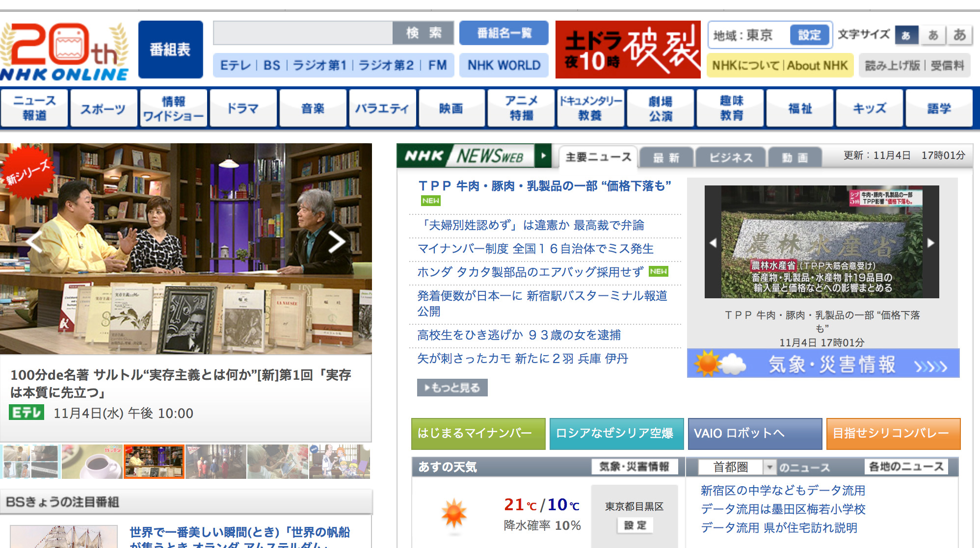Screen dimensions: 980x548
Task: Go to next slide in main carousel
Action: (337, 241)
